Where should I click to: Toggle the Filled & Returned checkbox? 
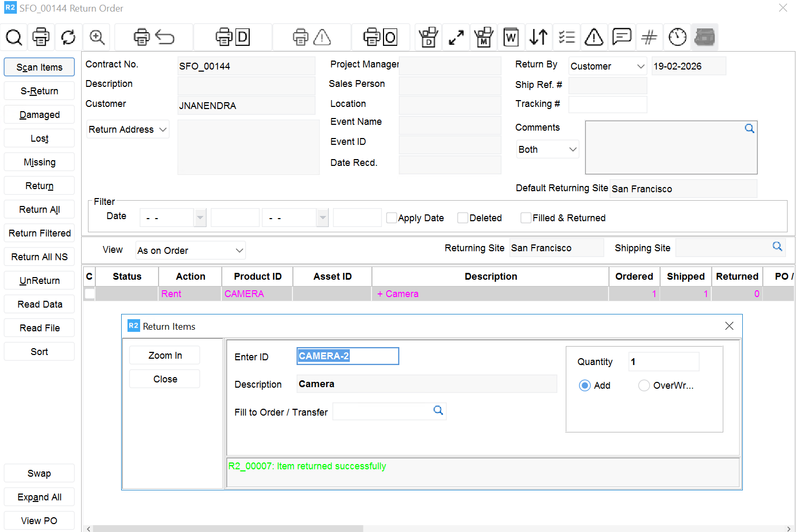click(x=526, y=218)
